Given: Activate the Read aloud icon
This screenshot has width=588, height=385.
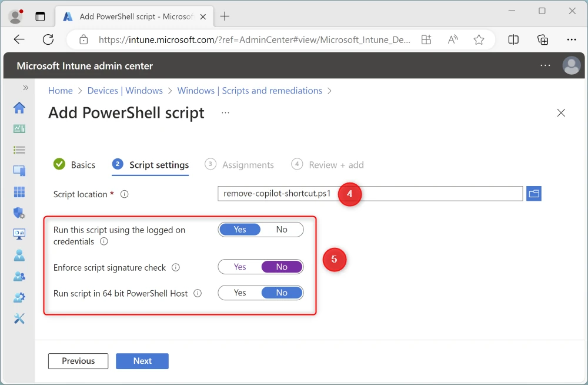Looking at the screenshot, I should point(453,39).
